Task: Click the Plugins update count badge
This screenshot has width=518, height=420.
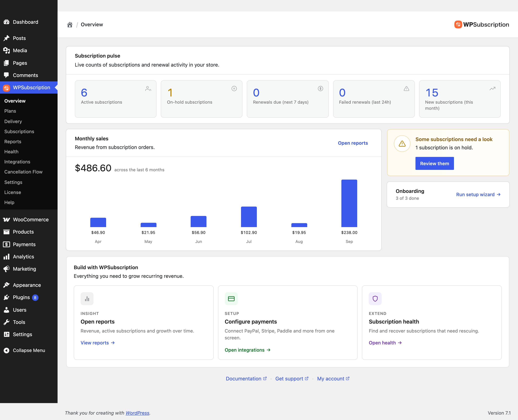Action: click(35, 298)
